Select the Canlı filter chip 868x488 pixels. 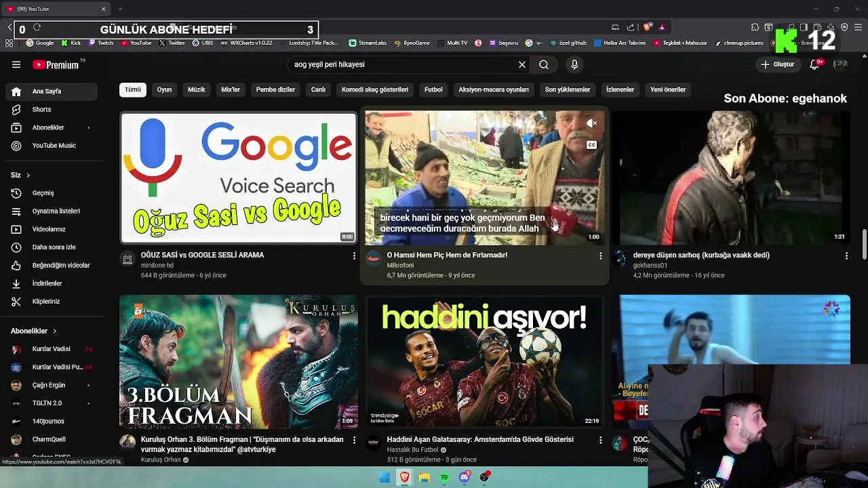[x=318, y=89]
